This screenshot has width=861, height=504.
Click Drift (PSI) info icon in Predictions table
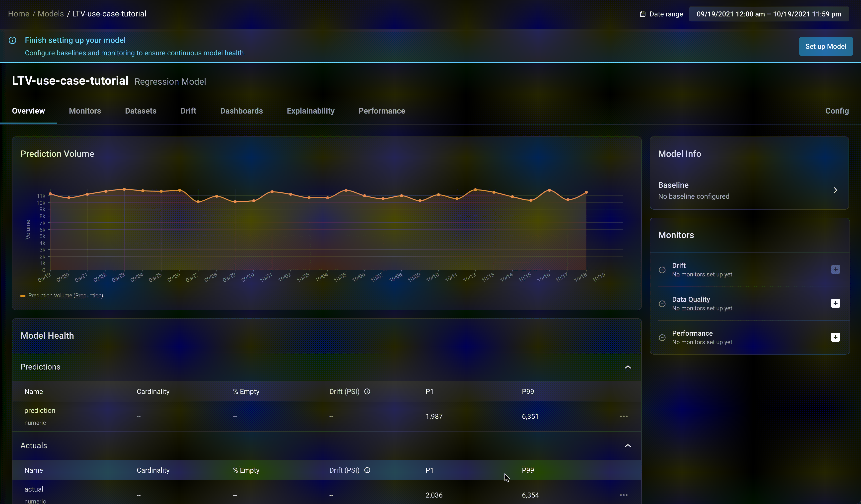(367, 391)
